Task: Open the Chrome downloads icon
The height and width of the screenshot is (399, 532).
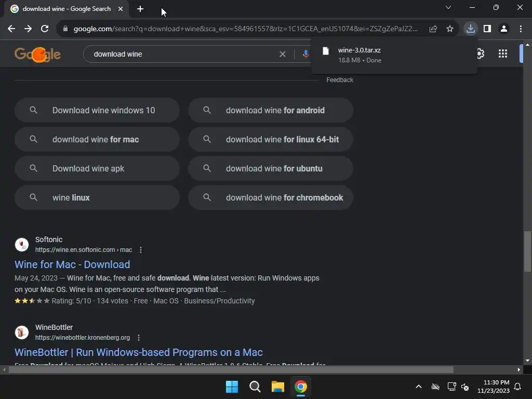Action: point(471,29)
